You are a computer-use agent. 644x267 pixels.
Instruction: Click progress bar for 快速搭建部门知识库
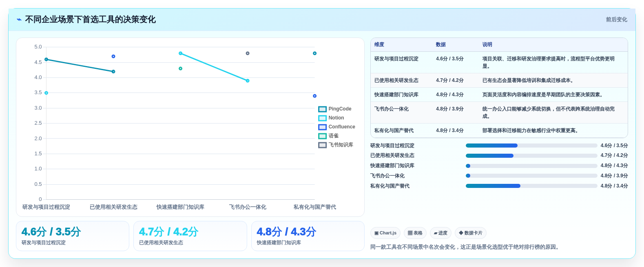pyautogui.click(x=531, y=166)
